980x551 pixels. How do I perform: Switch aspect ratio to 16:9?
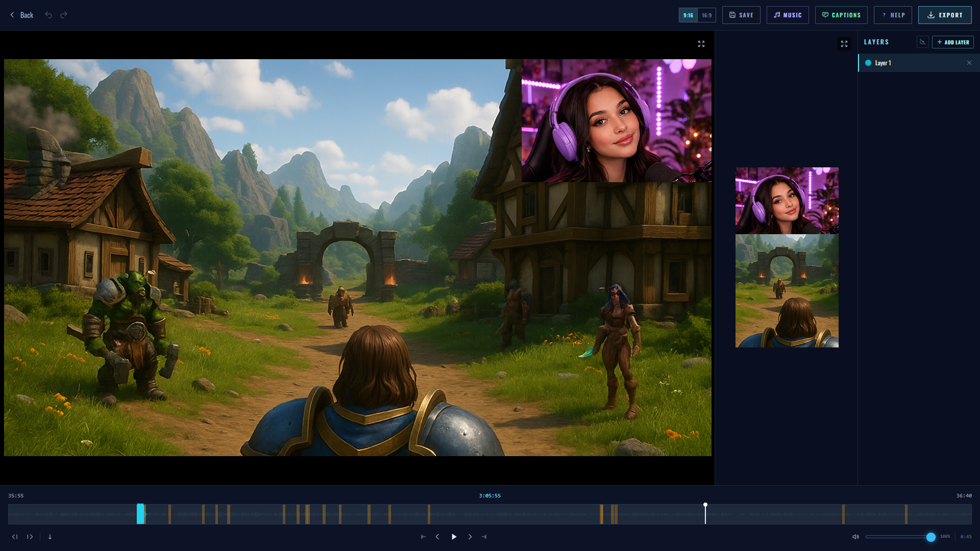(706, 15)
